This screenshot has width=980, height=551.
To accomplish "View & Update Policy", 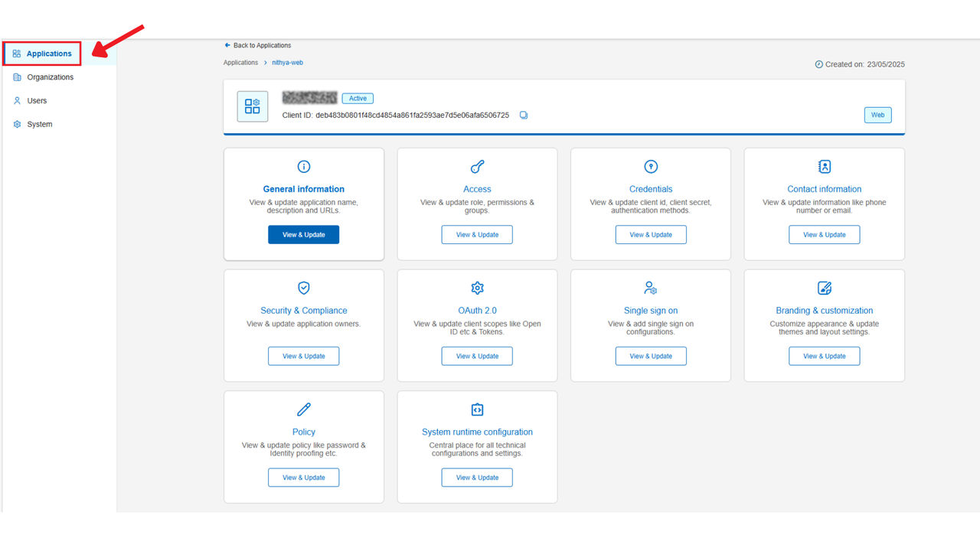I will 303,478.
